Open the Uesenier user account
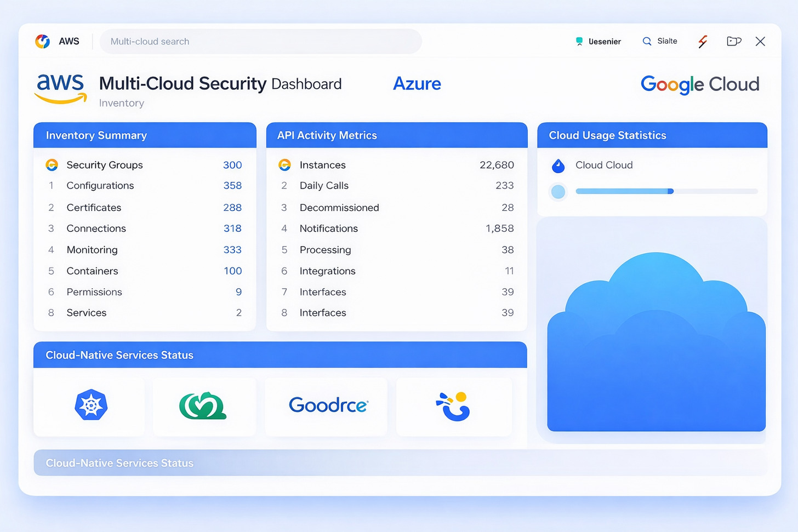 pyautogui.click(x=598, y=42)
